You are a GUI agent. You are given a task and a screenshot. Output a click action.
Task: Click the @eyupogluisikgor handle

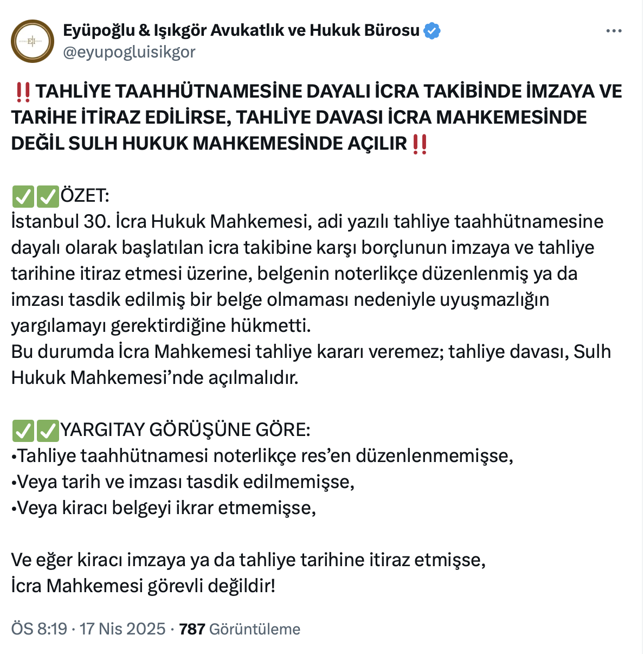(x=130, y=52)
